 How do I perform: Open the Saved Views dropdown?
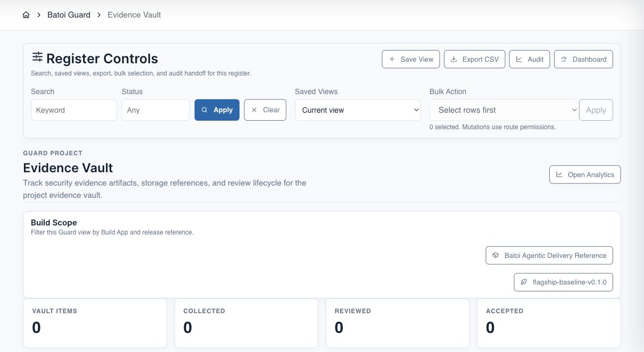[358, 110]
